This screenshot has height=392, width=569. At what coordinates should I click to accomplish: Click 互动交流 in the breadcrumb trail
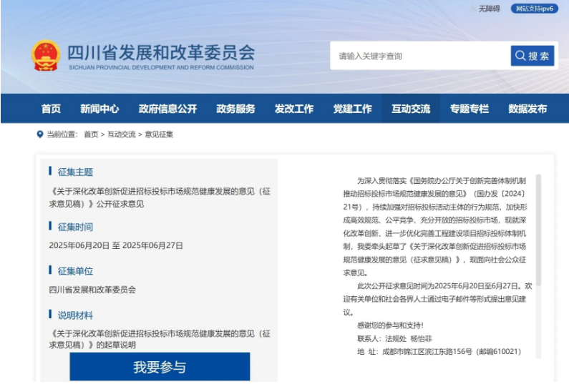click(122, 134)
